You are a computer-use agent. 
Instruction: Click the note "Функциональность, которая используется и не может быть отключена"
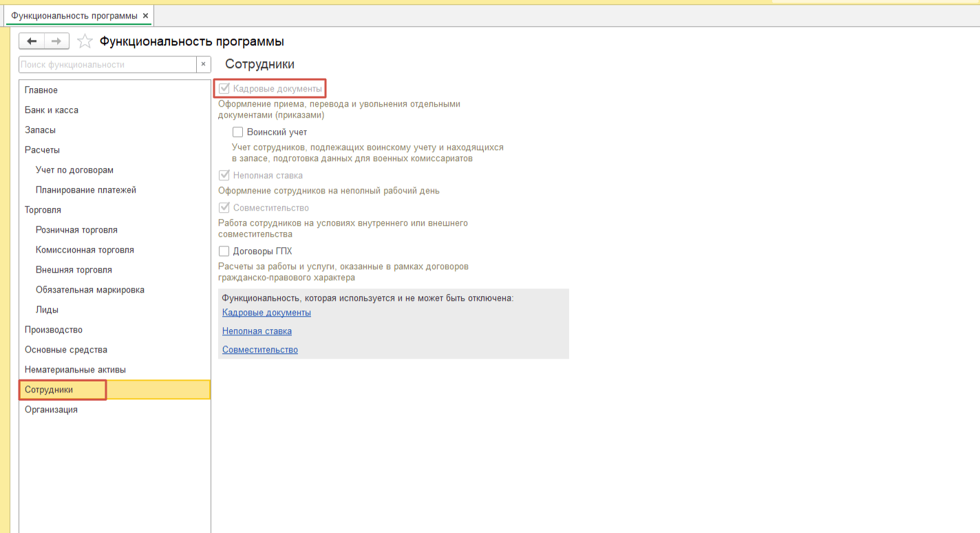pos(368,298)
